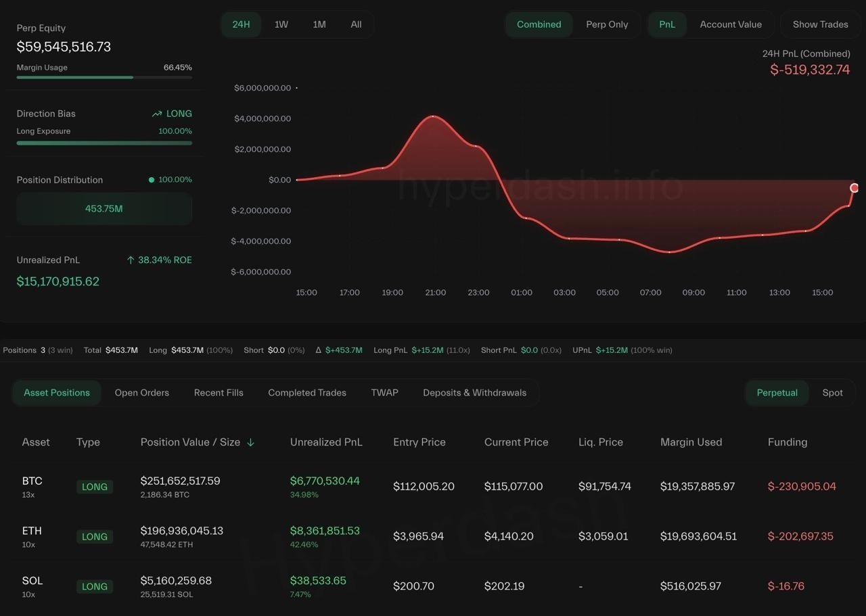This screenshot has height=616, width=866.
Task: Open the Deposits & Withdrawals tab
Action: (474, 393)
